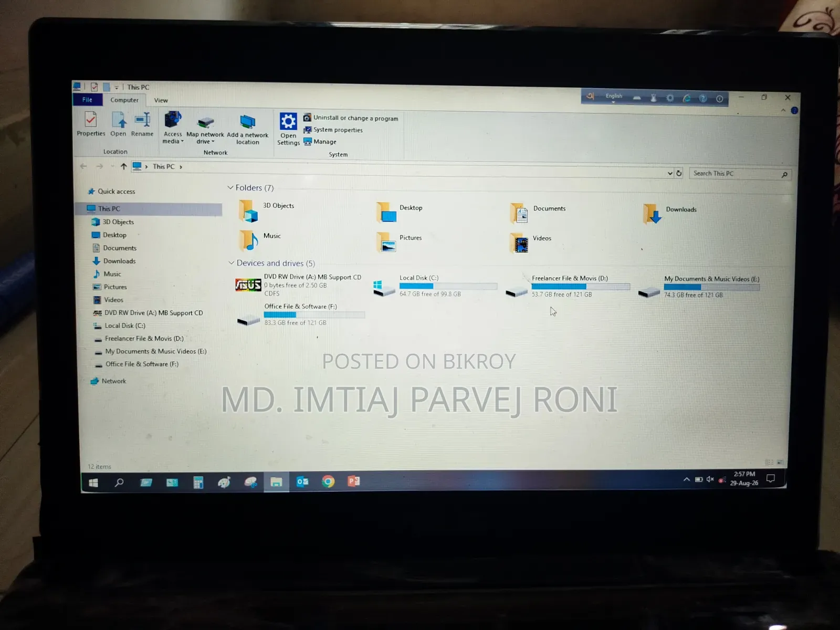This screenshot has height=630, width=840.
Task: Click the Search This PC field
Action: click(x=739, y=174)
